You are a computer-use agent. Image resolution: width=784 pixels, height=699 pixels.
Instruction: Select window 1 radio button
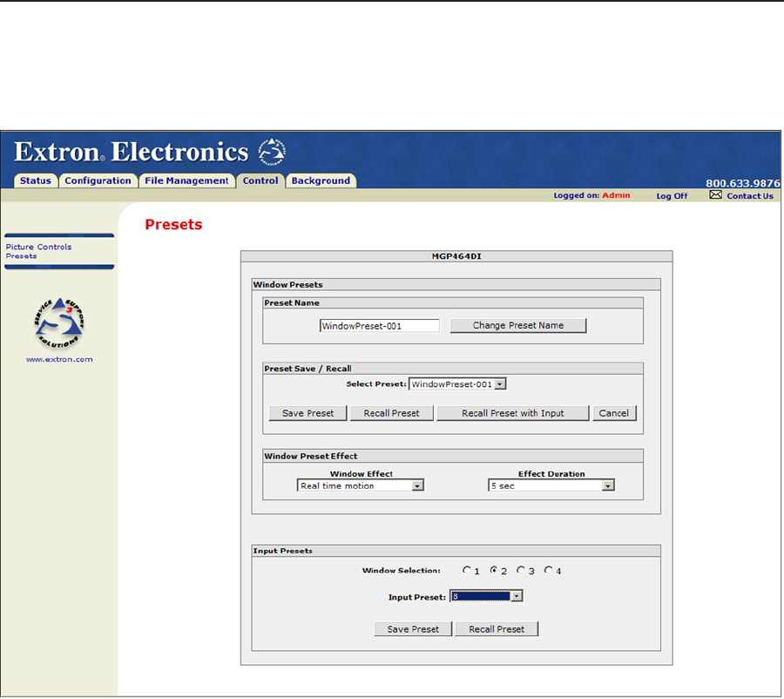[x=467, y=570]
